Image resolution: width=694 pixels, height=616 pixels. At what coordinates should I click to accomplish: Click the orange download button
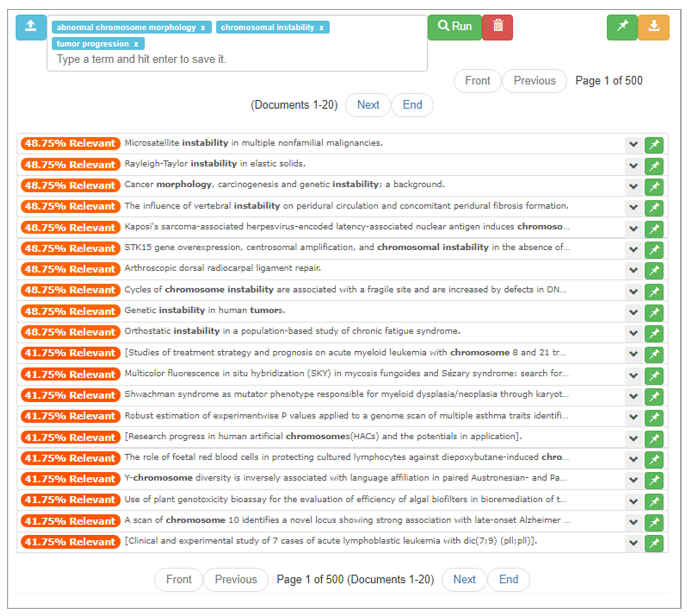[x=654, y=27]
